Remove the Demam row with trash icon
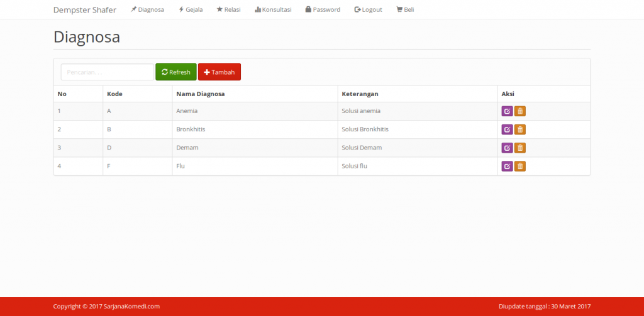This screenshot has height=316, width=644. pyautogui.click(x=520, y=148)
